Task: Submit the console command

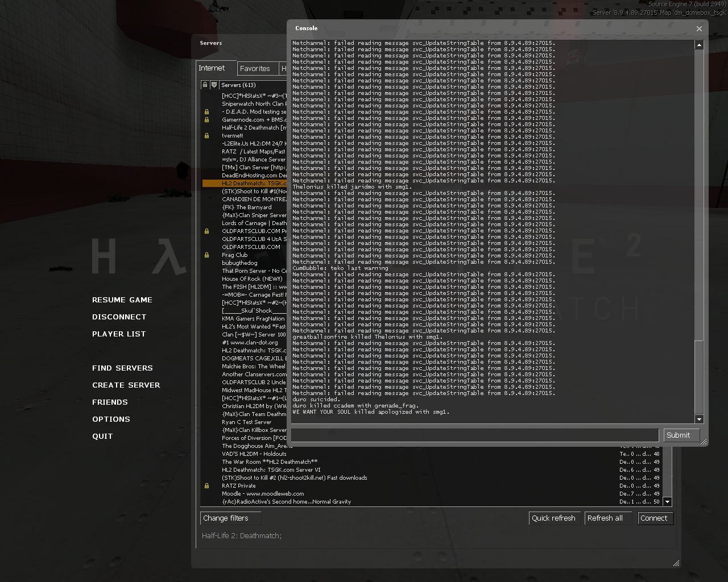Action: [x=678, y=435]
